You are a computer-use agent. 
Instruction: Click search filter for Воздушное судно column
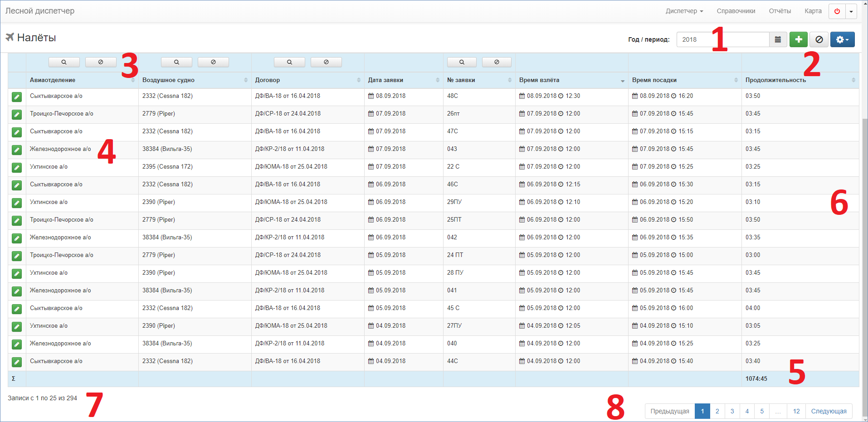tap(176, 62)
